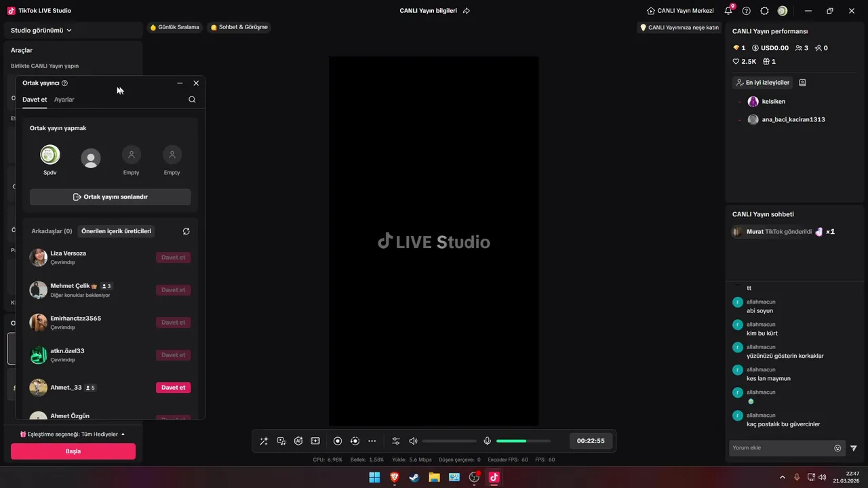Open notifications bell with badge 9
This screenshot has height=488, width=868.
(x=728, y=11)
